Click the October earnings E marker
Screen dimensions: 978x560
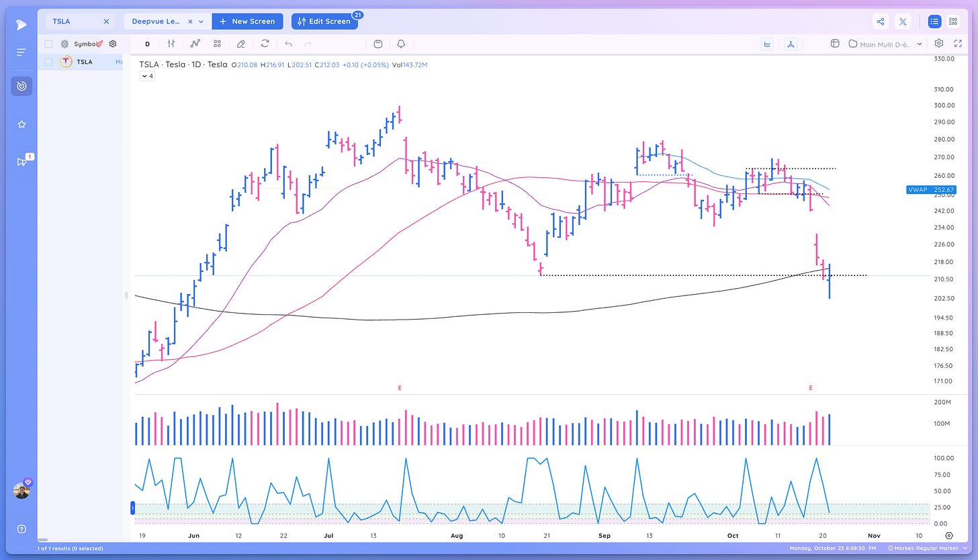811,388
